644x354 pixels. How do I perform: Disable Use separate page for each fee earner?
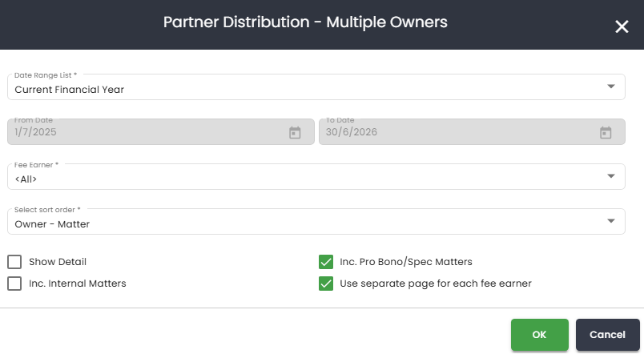[x=326, y=284]
